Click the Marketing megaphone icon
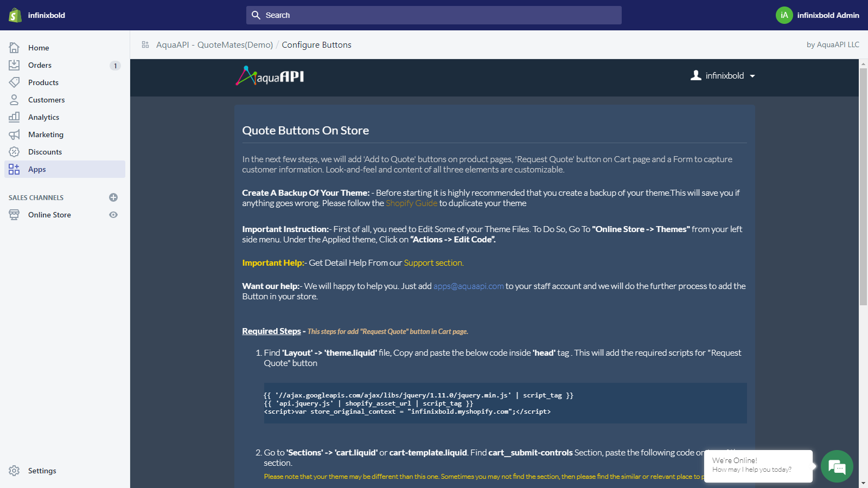868x488 pixels. pos(14,134)
